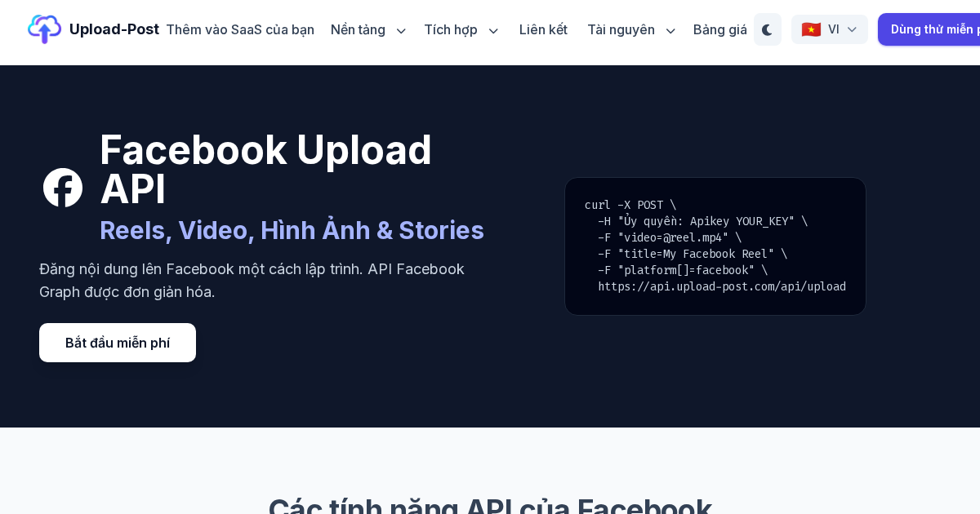Image resolution: width=980 pixels, height=514 pixels.
Task: Click the title=My Facebook Reel code line
Action: click(x=693, y=254)
